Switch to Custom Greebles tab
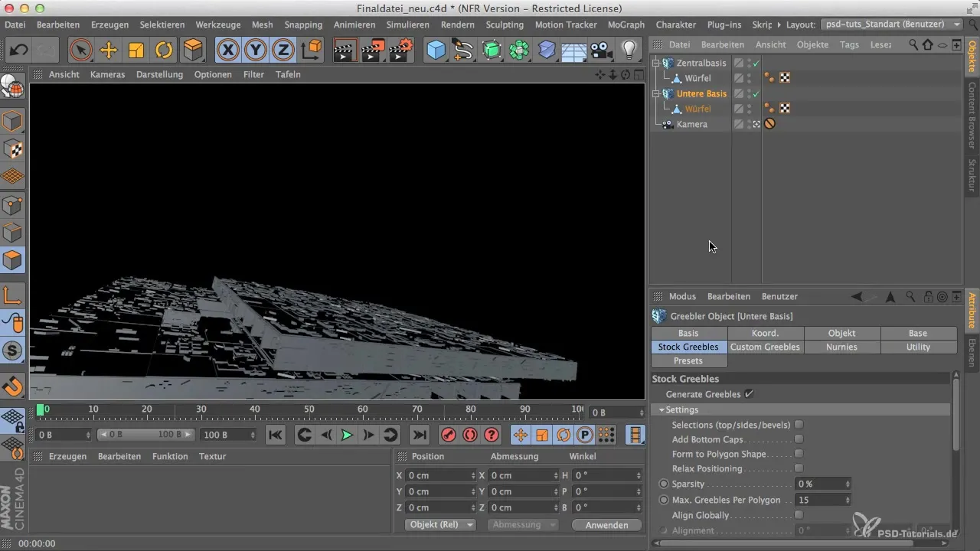 point(766,347)
